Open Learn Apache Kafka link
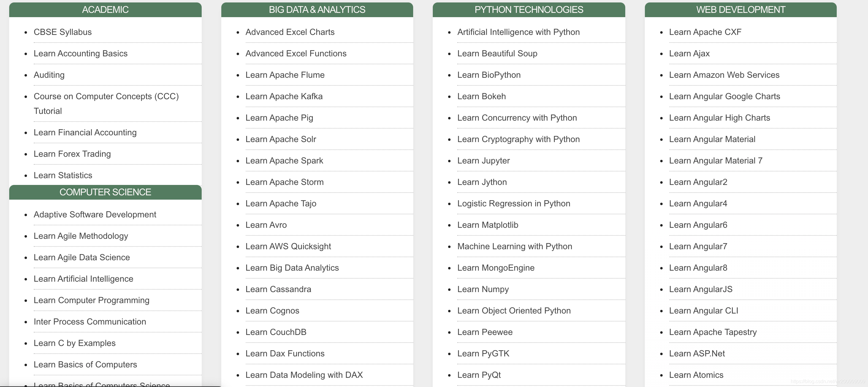Image resolution: width=868 pixels, height=387 pixels. [x=284, y=96]
